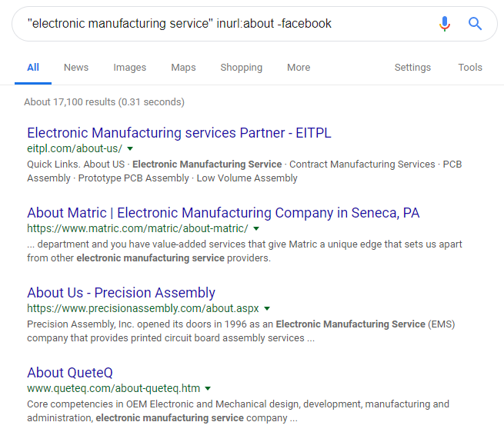Click the https://www.matric.com/matric/about-matric/ URL
The width and height of the screenshot is (504, 442).
coord(138,228)
